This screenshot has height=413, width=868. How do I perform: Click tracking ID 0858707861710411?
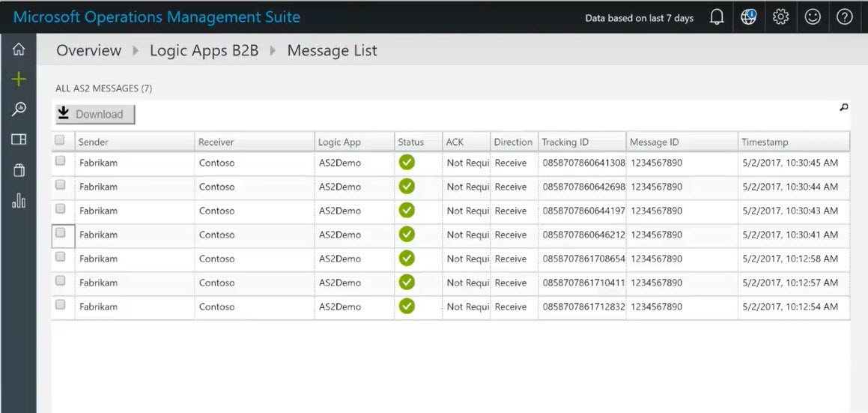[x=584, y=283]
